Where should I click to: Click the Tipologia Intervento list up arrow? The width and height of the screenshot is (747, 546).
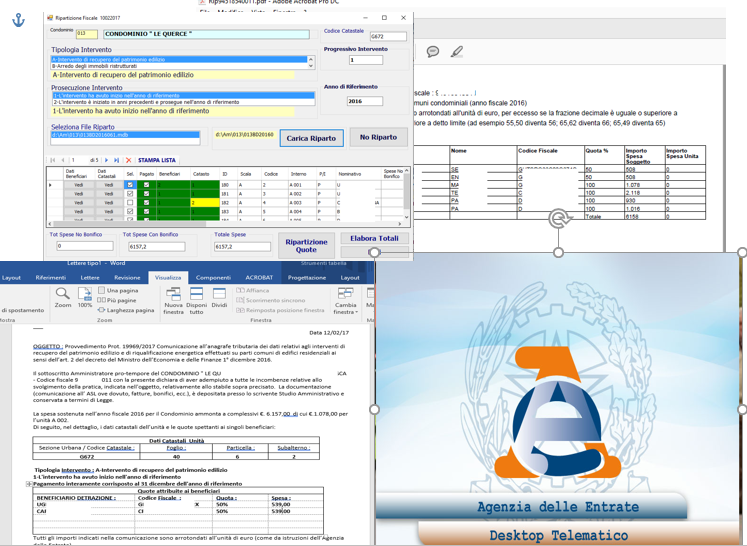pos(311,60)
